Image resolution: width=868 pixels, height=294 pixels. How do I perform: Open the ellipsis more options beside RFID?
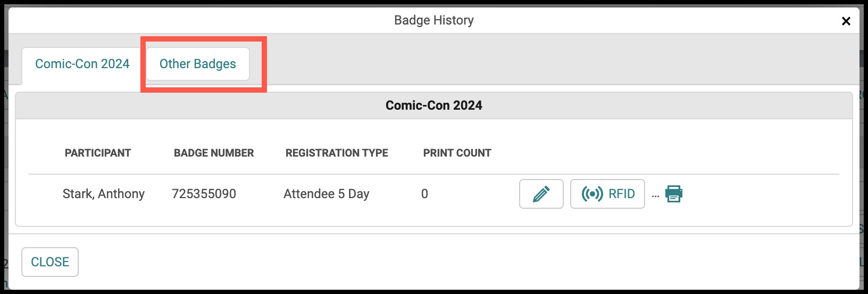pos(655,196)
